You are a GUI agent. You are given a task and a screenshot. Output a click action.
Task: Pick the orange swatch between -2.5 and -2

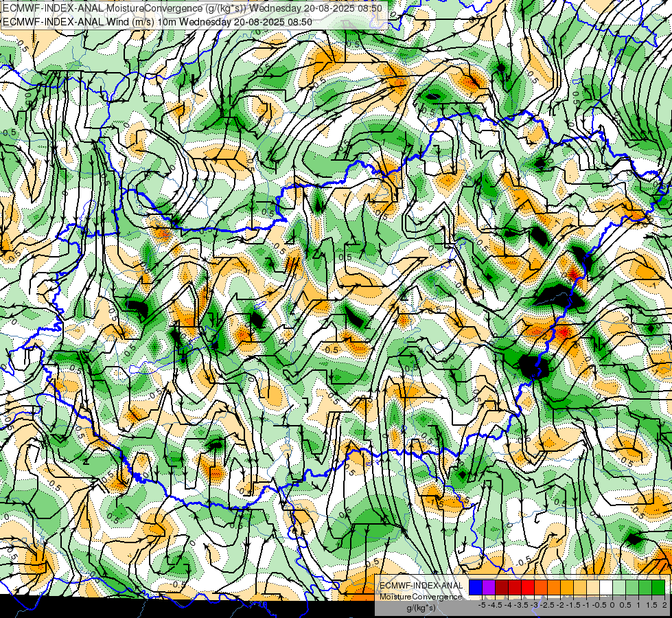[x=554, y=588]
